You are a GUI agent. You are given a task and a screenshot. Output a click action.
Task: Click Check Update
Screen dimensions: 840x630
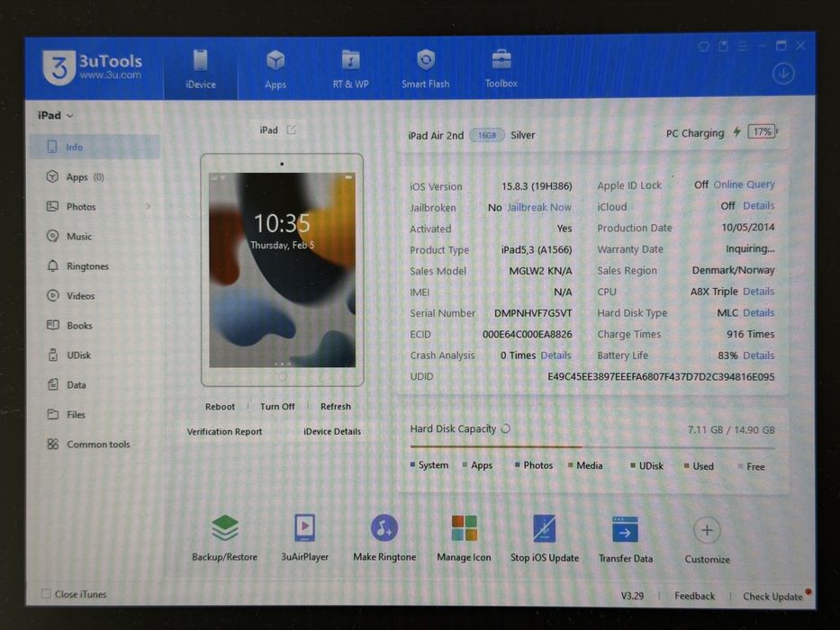pyautogui.click(x=772, y=596)
